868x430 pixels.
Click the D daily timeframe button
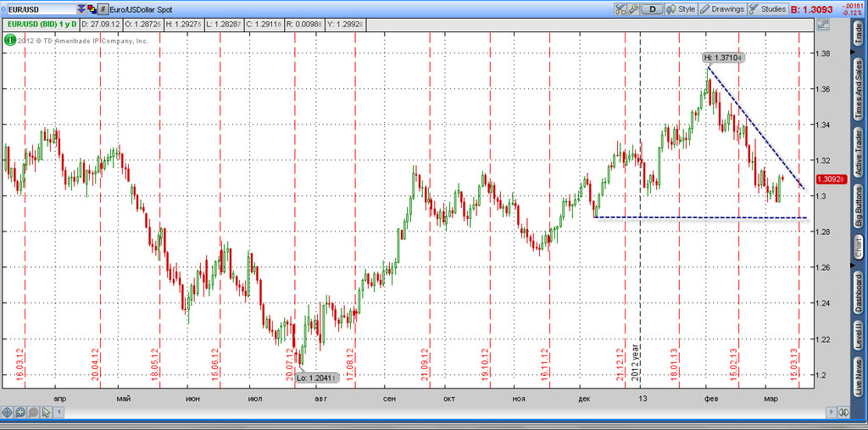pos(653,9)
